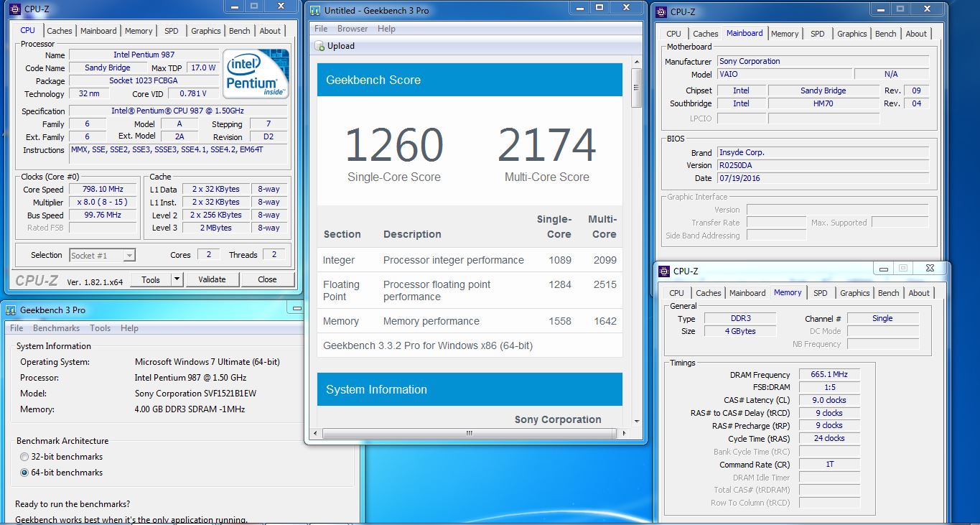
Task: Click Multi-Core Score 2174
Action: click(546, 145)
